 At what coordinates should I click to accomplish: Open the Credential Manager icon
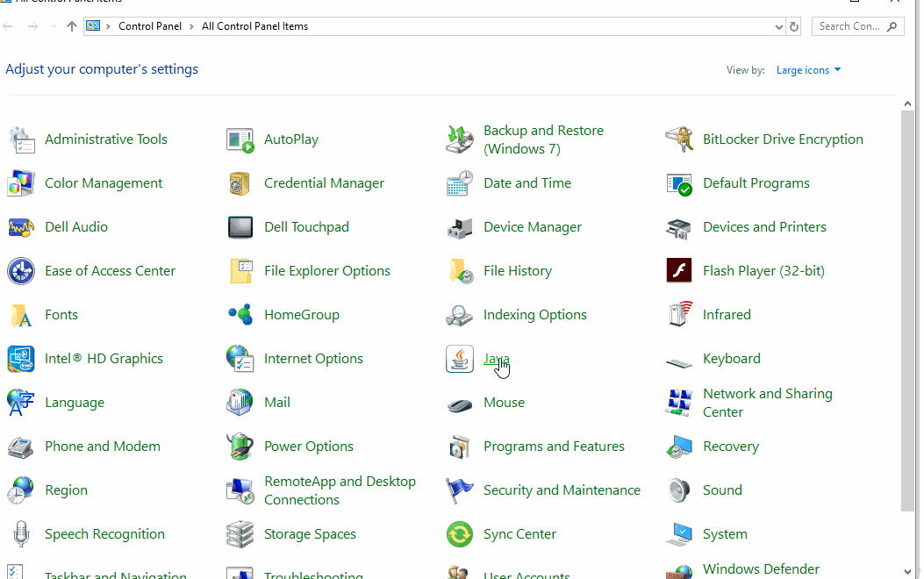(240, 183)
